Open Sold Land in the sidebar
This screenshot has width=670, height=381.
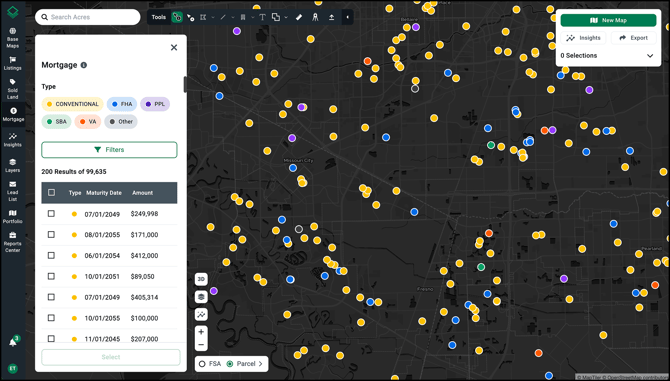(12, 89)
